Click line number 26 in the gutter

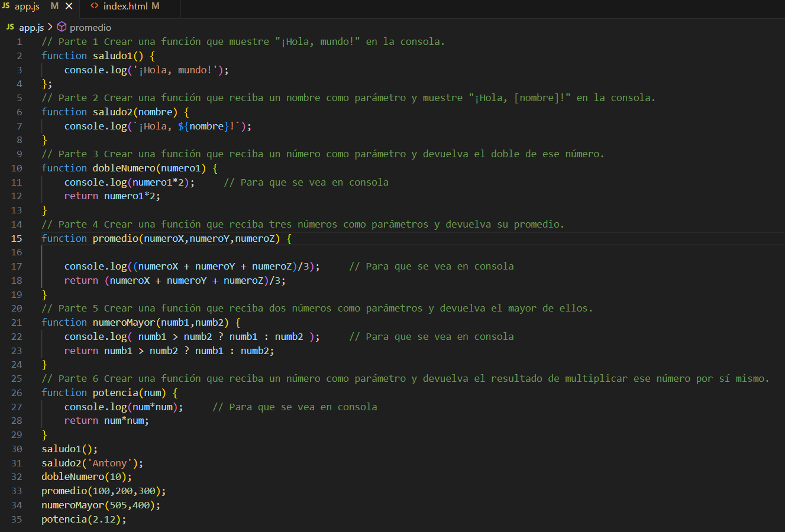pyautogui.click(x=17, y=392)
